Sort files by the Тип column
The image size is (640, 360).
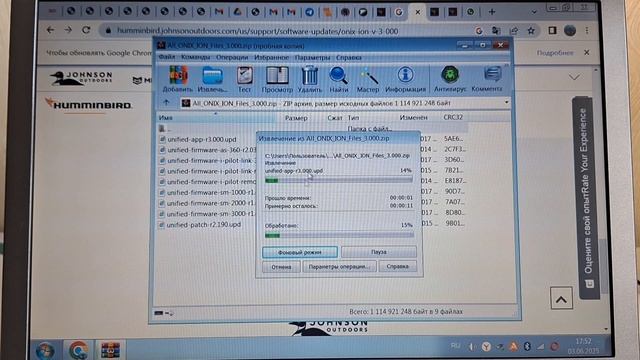(x=353, y=118)
